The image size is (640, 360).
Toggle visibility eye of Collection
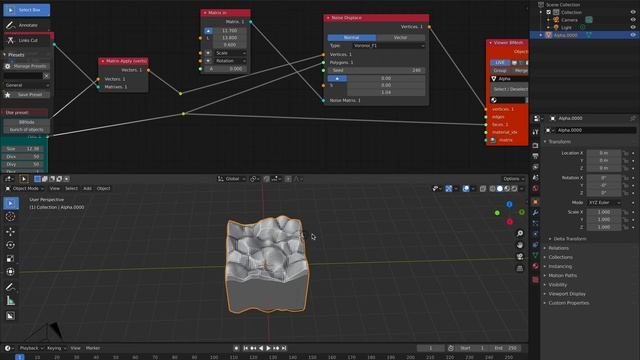(x=633, y=12)
